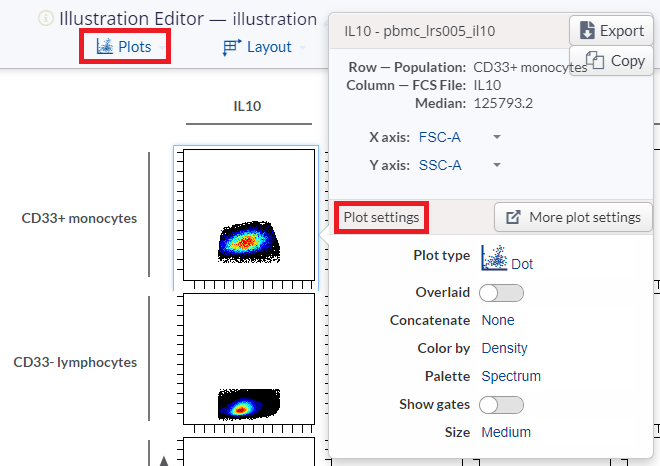Select the CD33+ monocytes IL10 plot
Image resolution: width=660 pixels, height=466 pixels.
point(248,217)
